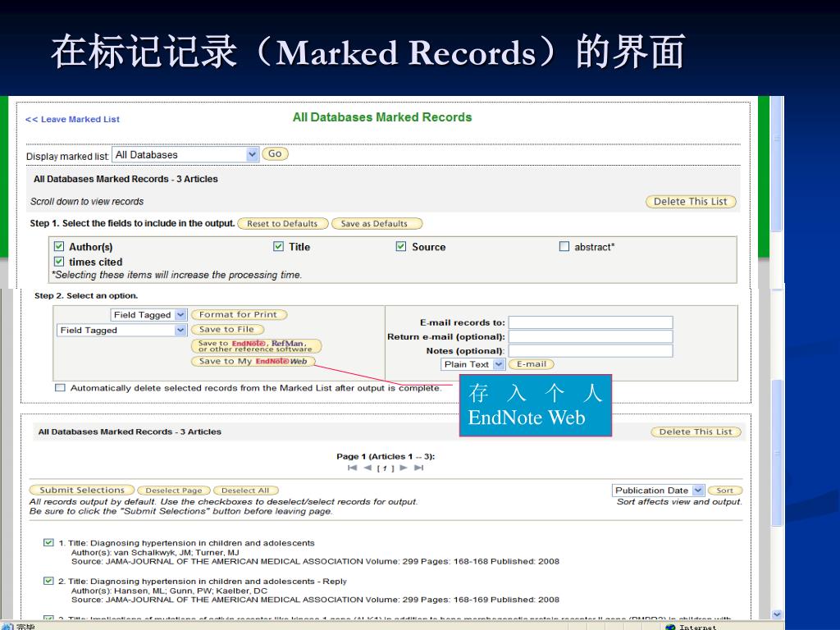Click Deselect All button
The width and height of the screenshot is (840, 630).
click(x=246, y=491)
